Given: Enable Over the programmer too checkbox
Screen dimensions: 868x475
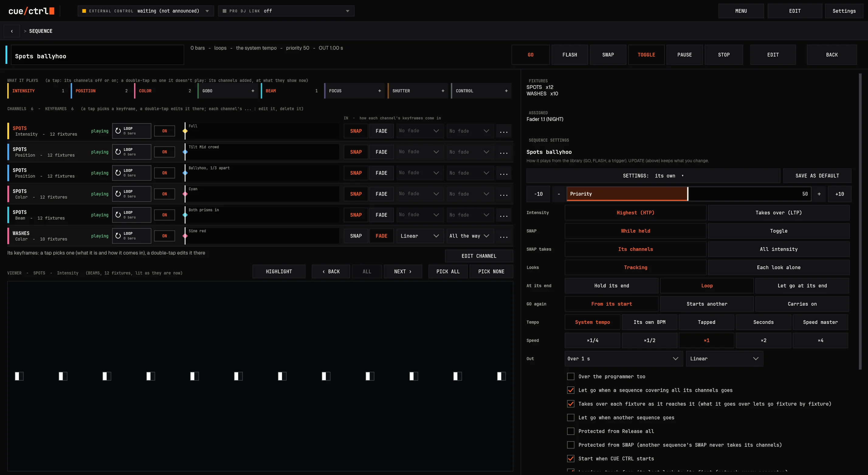Looking at the screenshot, I should (x=570, y=376).
